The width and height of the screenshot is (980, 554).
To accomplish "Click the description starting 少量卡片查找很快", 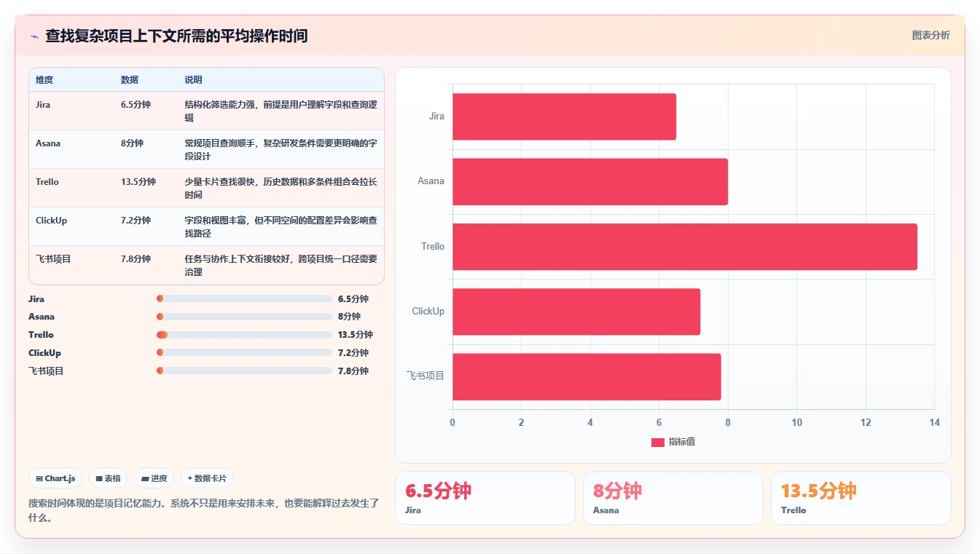I will click(281, 189).
